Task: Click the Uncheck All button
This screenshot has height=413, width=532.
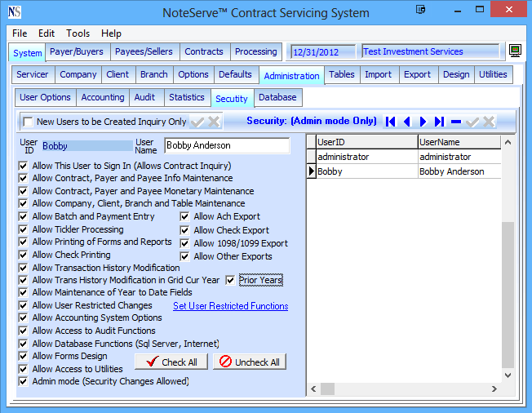Action: pos(250,362)
